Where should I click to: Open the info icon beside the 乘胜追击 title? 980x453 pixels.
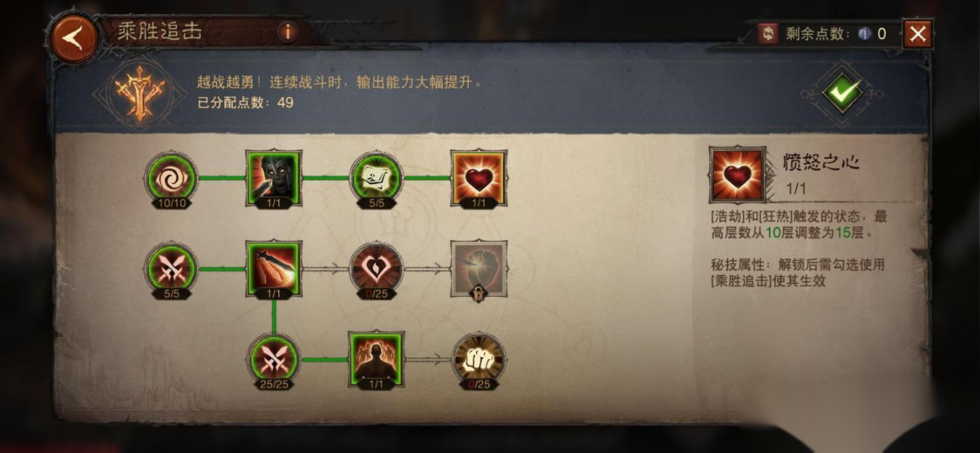pyautogui.click(x=288, y=31)
